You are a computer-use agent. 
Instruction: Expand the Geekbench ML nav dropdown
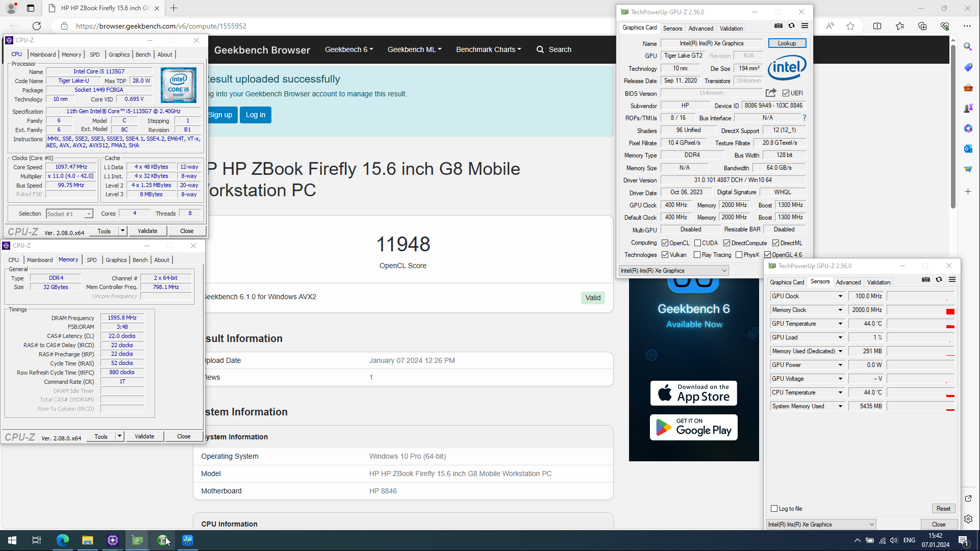pos(414,49)
